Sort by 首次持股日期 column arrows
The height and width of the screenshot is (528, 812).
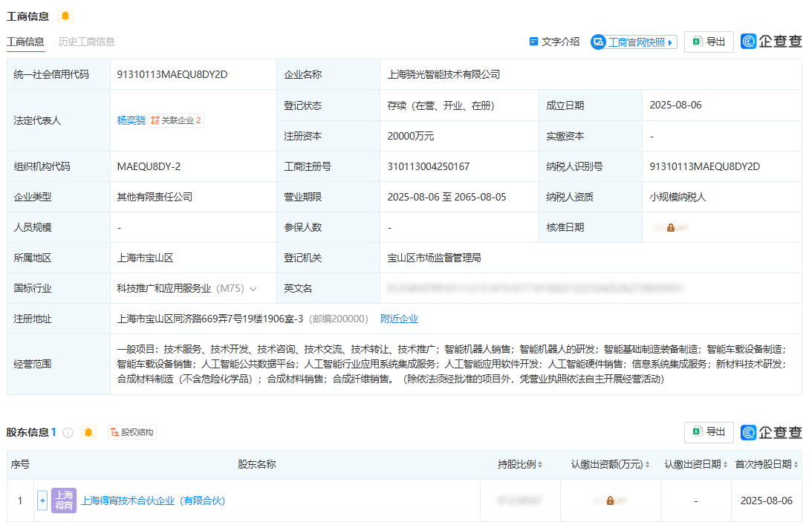pyautogui.click(x=796, y=464)
